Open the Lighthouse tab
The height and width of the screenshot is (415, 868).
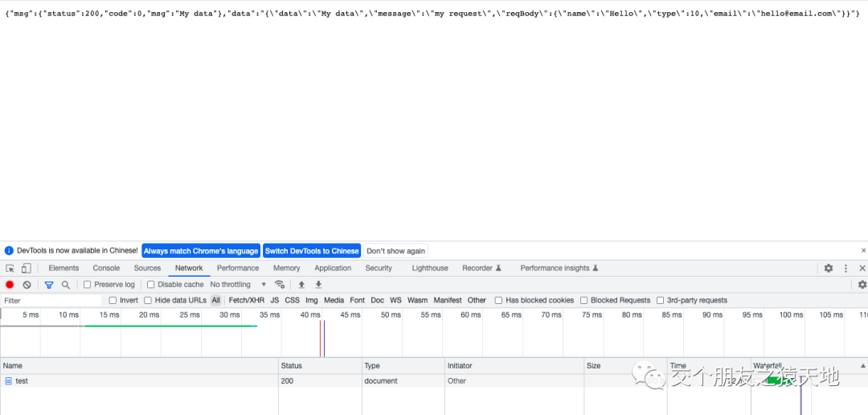[x=430, y=268]
